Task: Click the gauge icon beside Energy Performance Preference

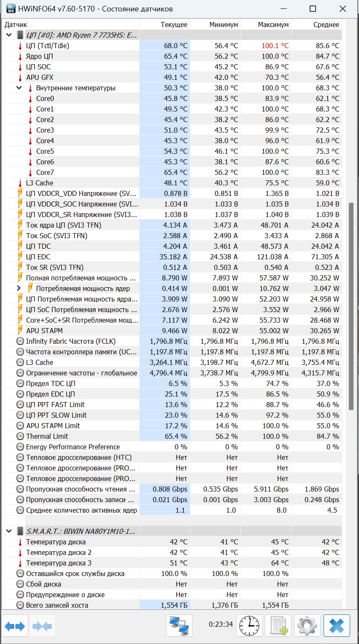Action: [20, 447]
